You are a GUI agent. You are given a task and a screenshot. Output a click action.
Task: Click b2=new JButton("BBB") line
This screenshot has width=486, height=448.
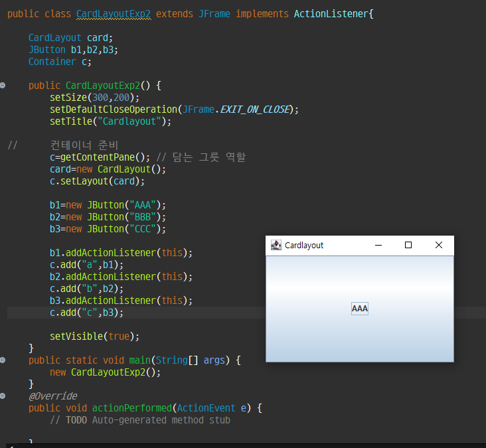(x=108, y=217)
